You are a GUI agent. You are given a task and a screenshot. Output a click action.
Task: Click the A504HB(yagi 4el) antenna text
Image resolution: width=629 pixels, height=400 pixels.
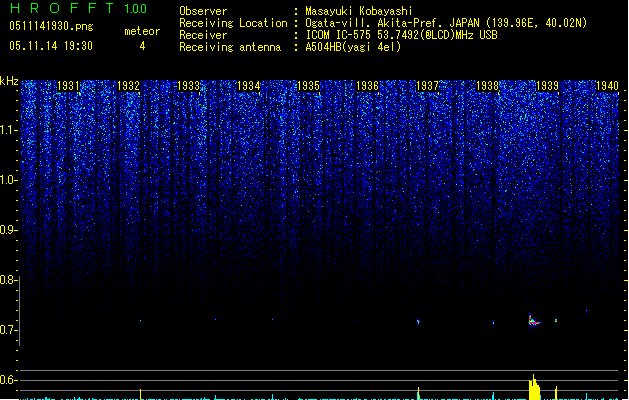point(353,47)
